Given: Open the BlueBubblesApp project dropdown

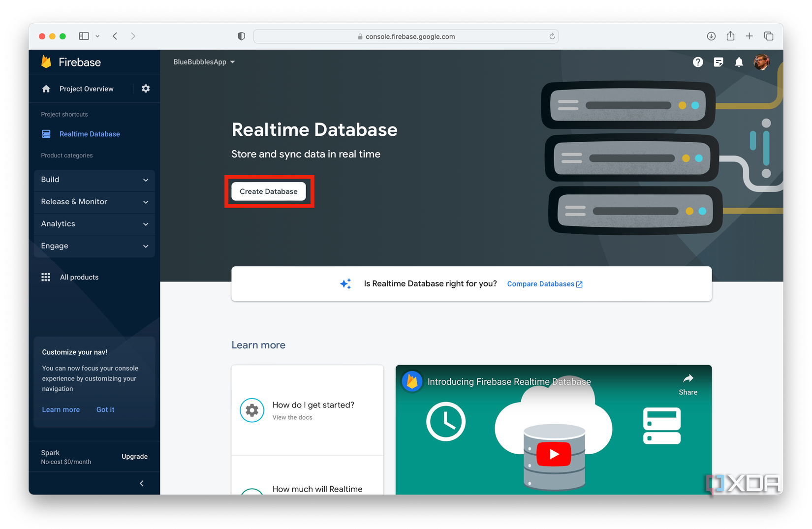Looking at the screenshot, I should coord(204,62).
